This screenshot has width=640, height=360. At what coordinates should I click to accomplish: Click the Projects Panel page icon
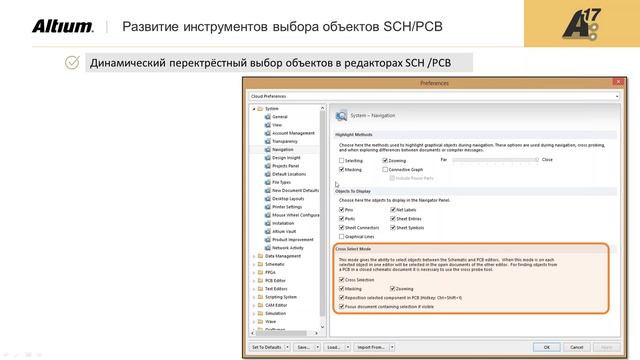coord(268,166)
